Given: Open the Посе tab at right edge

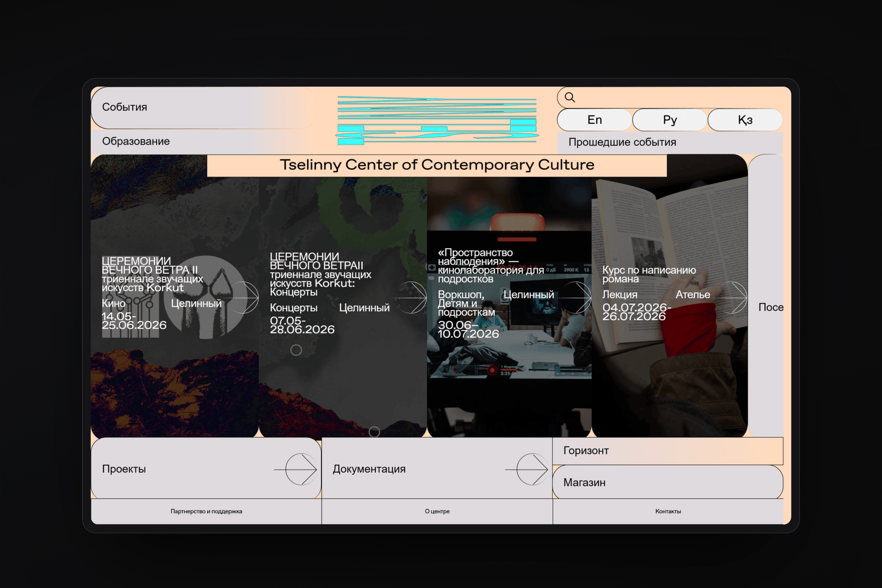Looking at the screenshot, I should (x=766, y=296).
